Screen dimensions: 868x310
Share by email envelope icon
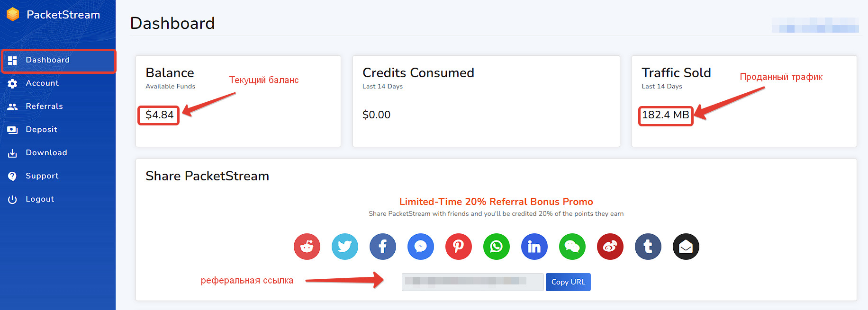pyautogui.click(x=686, y=247)
